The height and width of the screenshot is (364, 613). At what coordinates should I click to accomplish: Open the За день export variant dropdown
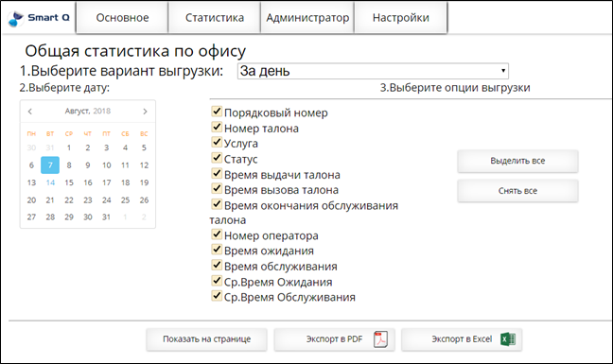pyautogui.click(x=373, y=71)
